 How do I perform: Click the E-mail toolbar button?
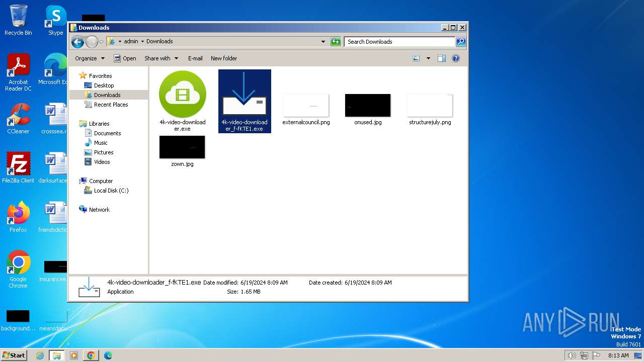195,58
